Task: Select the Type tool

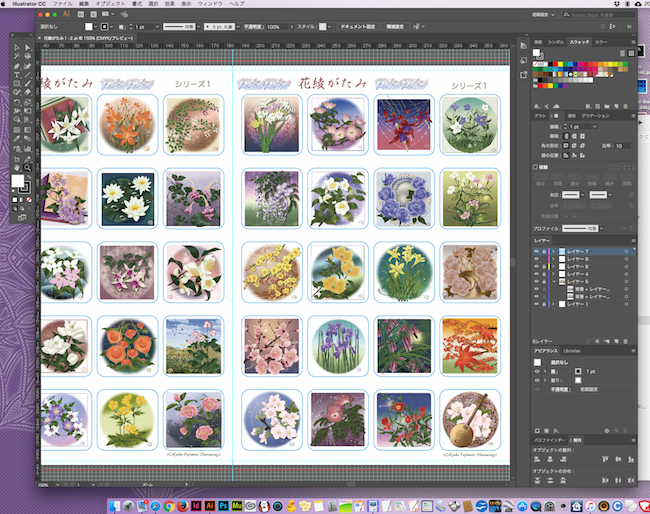Action: point(17,75)
